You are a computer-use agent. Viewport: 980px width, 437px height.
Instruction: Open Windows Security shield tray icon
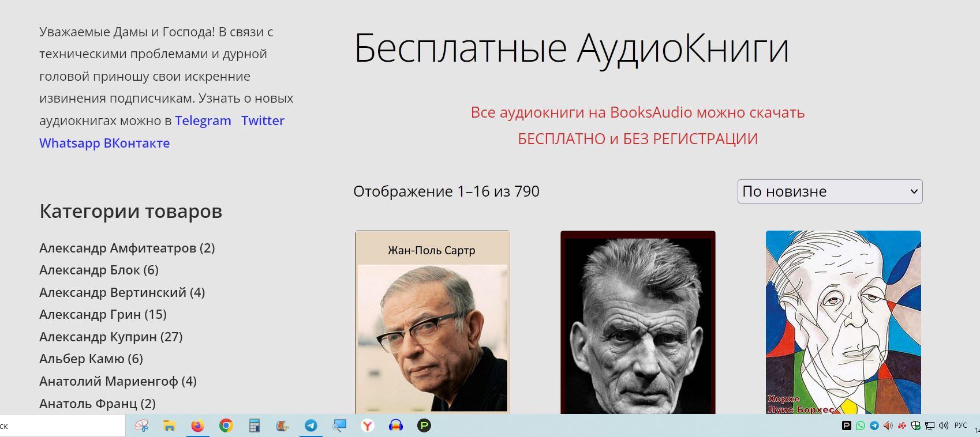(x=916, y=426)
